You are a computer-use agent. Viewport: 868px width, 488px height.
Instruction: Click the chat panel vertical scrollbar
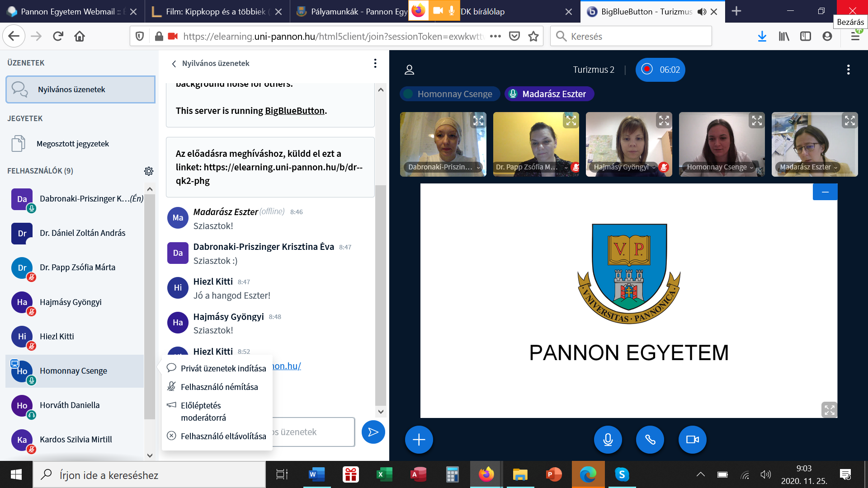coord(381,294)
